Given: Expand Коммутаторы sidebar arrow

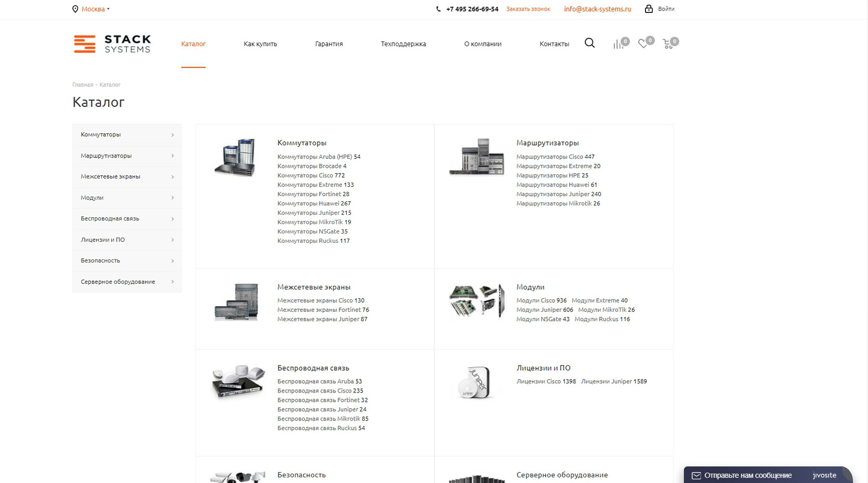Looking at the screenshot, I should click(173, 135).
